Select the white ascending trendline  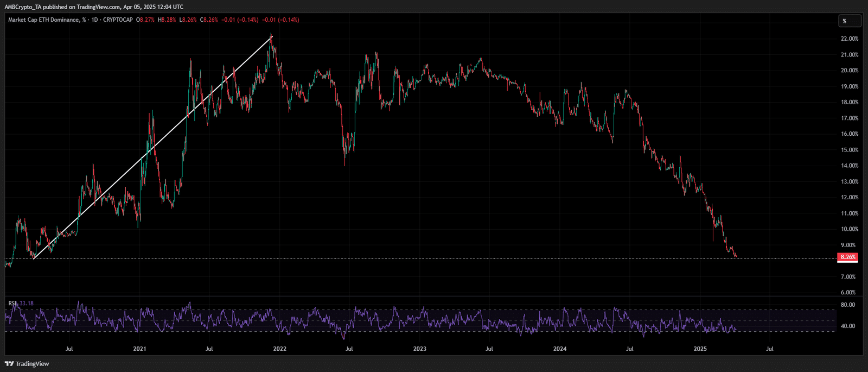click(152, 148)
